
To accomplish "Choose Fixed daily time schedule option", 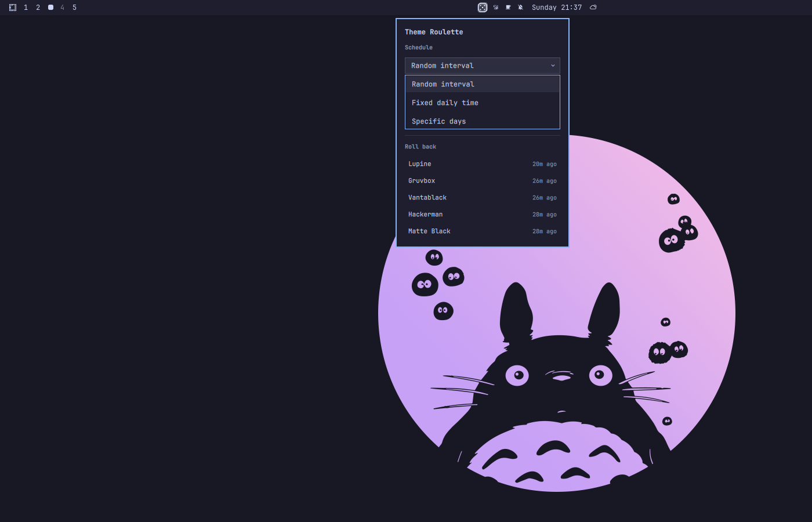I will click(483, 103).
